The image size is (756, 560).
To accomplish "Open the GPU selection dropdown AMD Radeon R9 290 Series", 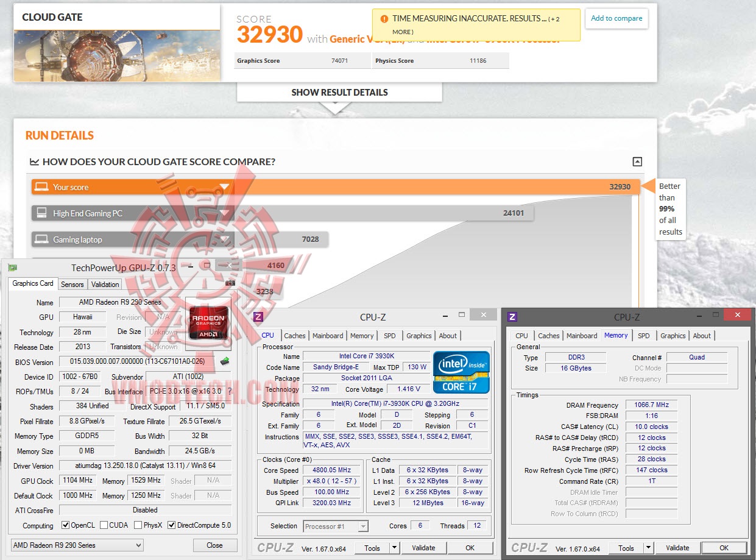I will [x=77, y=545].
